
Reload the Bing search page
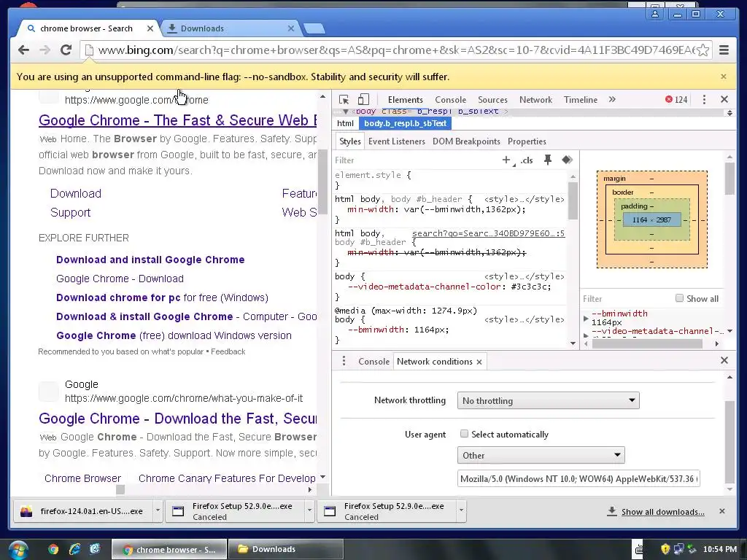tap(66, 50)
